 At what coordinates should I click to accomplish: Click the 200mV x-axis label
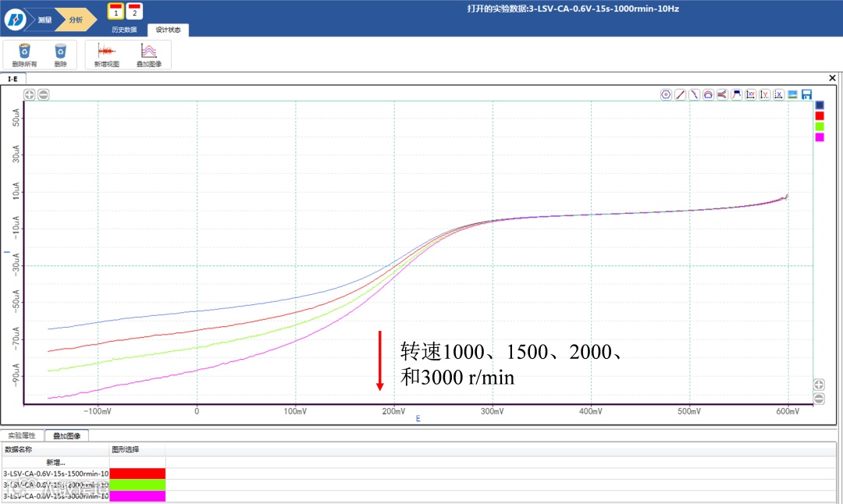click(x=393, y=412)
